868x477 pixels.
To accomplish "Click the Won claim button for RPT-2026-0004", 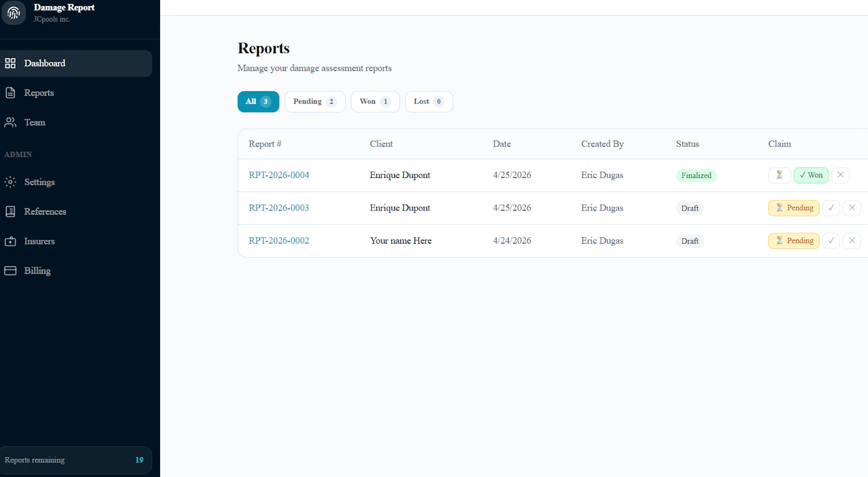I will pos(811,175).
